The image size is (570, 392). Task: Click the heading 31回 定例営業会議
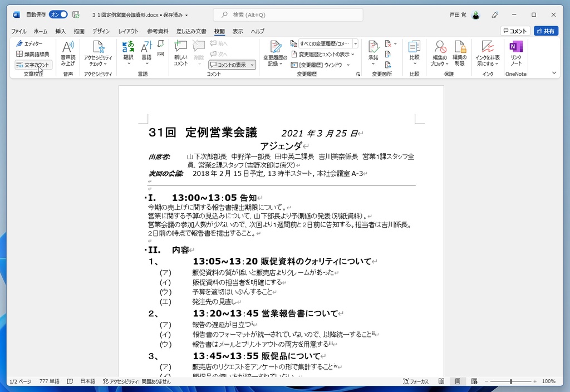[203, 133]
